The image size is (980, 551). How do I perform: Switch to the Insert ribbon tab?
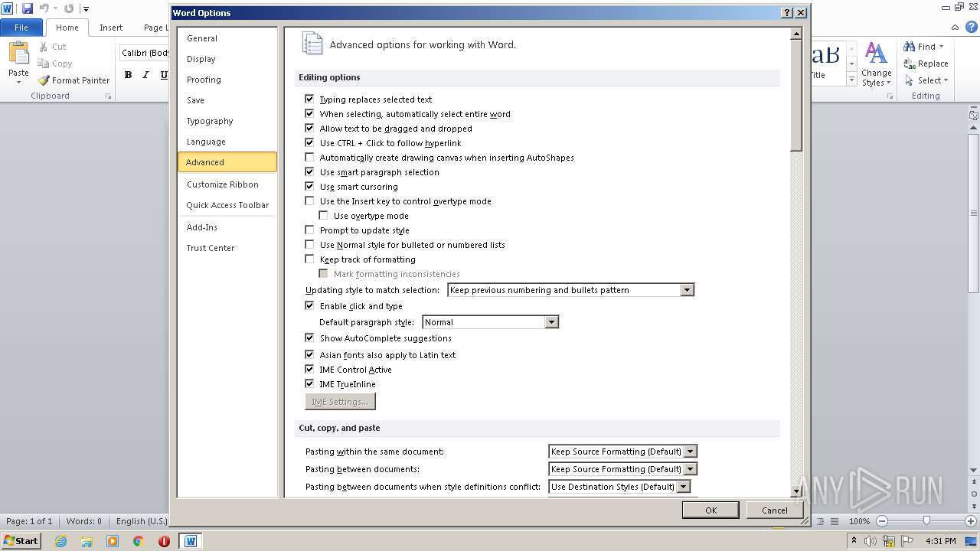[111, 28]
